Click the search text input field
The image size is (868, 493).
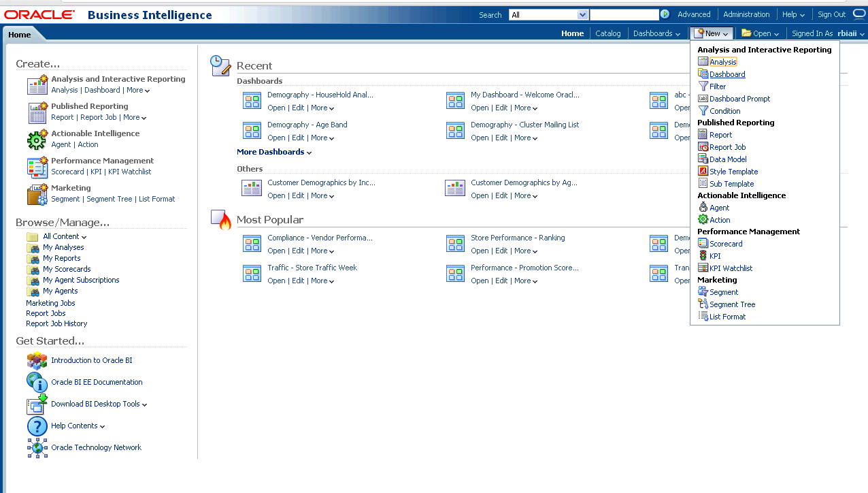(624, 14)
